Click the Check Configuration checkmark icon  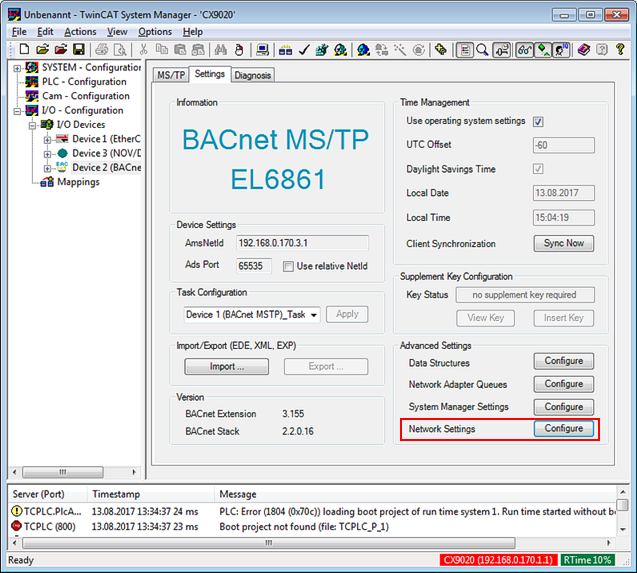[x=303, y=50]
